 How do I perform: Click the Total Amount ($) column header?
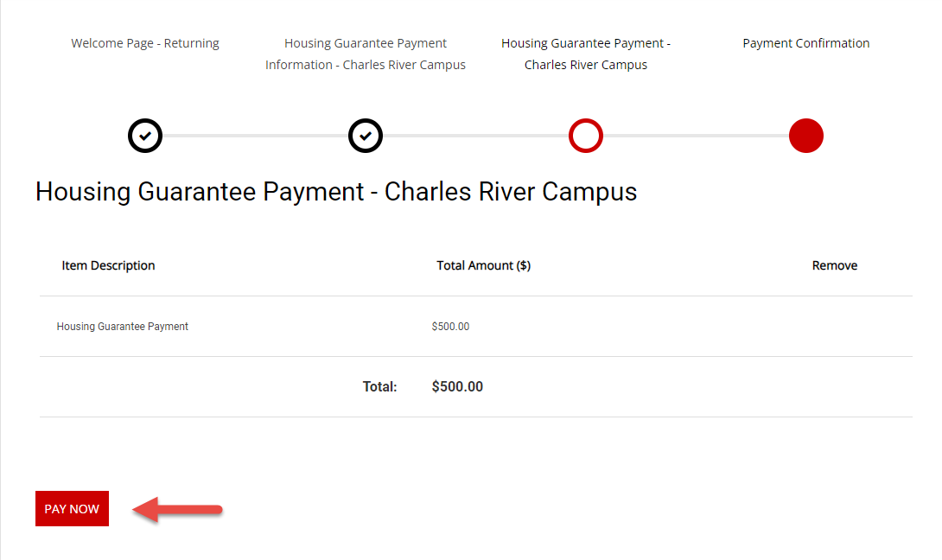[483, 265]
